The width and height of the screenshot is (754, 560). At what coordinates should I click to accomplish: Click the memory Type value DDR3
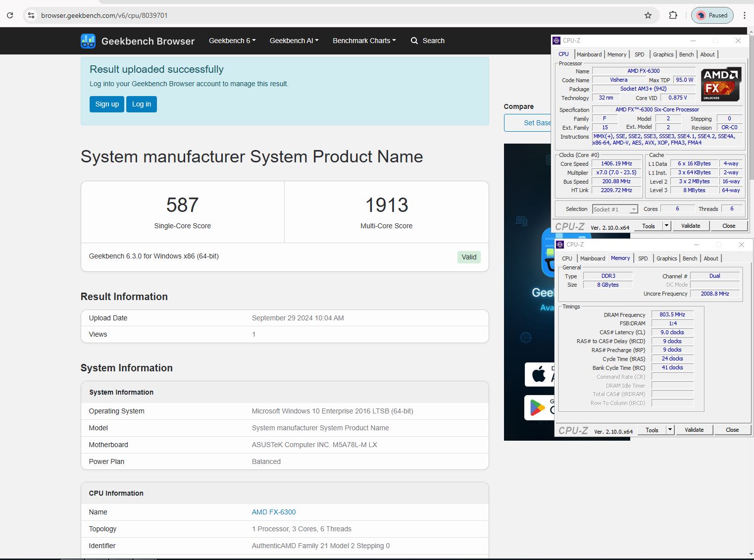(608, 276)
